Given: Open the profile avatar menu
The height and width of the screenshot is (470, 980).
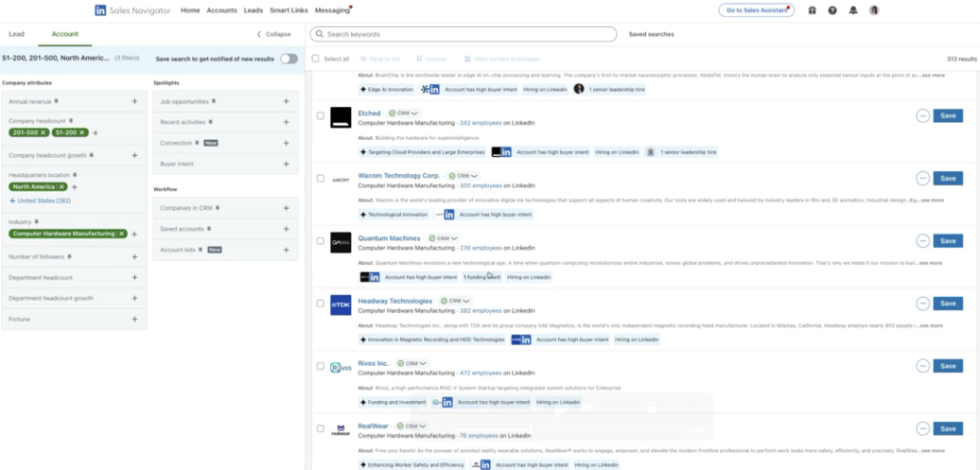Looking at the screenshot, I should (875, 11).
